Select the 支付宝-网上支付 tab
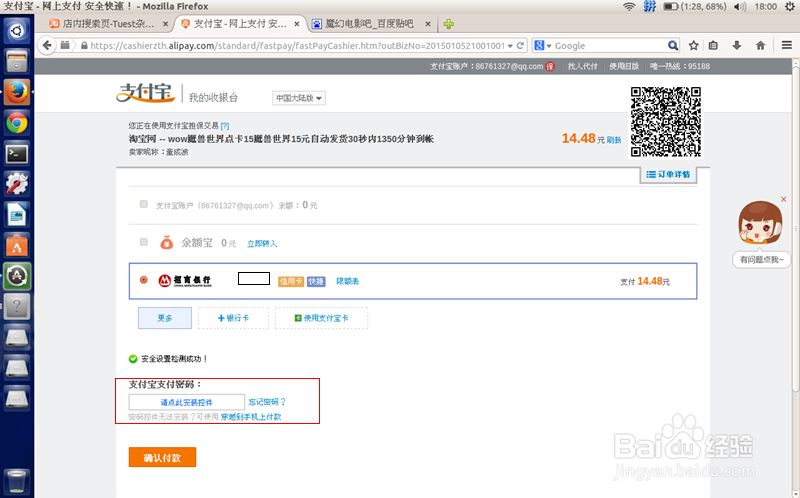Screen dimensions: 800x498 pyautogui.click(x=240, y=24)
